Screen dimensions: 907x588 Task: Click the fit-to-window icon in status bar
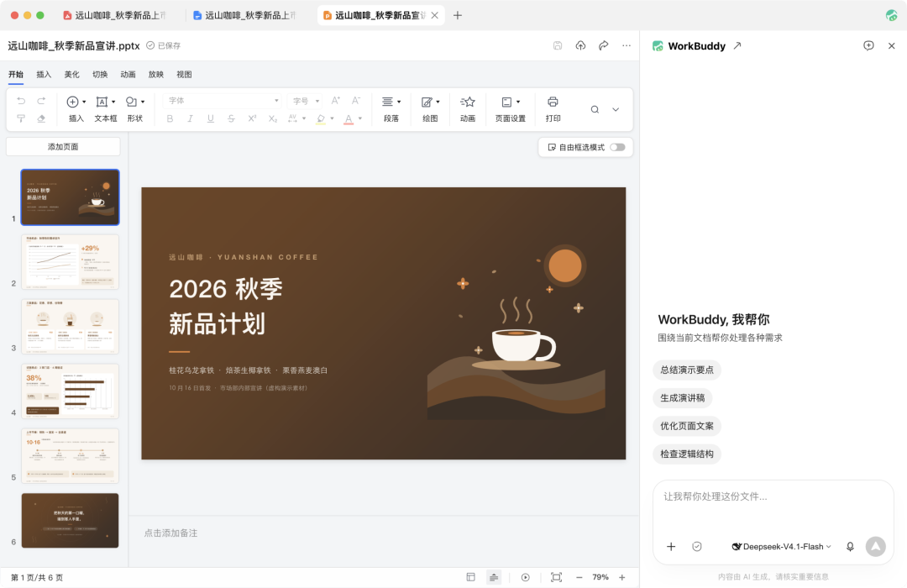click(x=557, y=577)
